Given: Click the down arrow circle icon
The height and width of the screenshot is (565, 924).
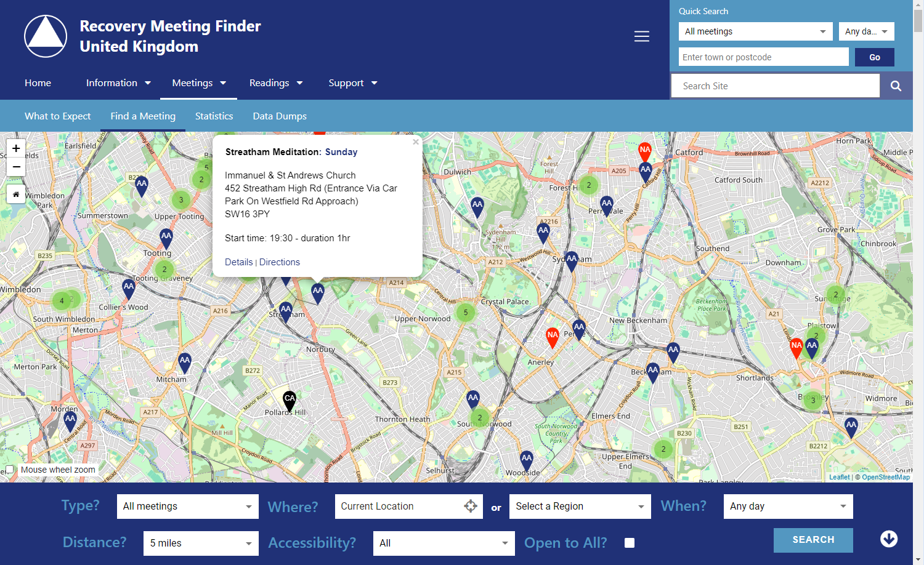Looking at the screenshot, I should pos(888,539).
